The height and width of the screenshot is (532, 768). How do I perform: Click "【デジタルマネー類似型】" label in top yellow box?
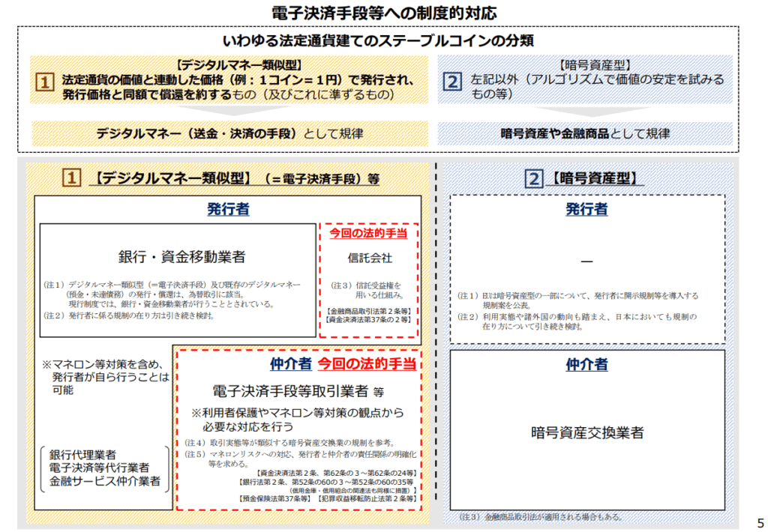coord(238,64)
